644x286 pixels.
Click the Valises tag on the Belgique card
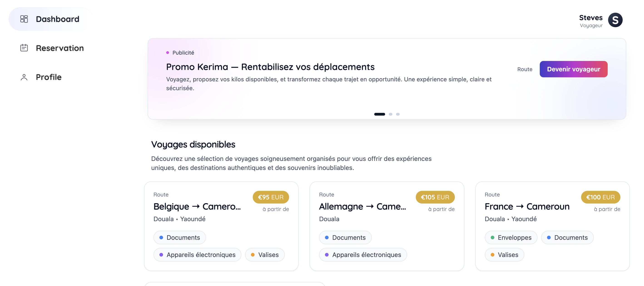pos(265,254)
